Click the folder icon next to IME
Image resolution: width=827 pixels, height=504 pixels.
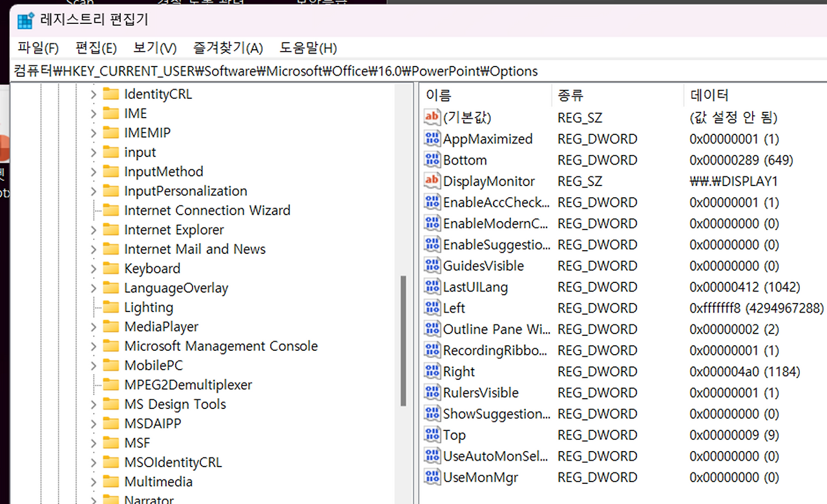[111, 113]
